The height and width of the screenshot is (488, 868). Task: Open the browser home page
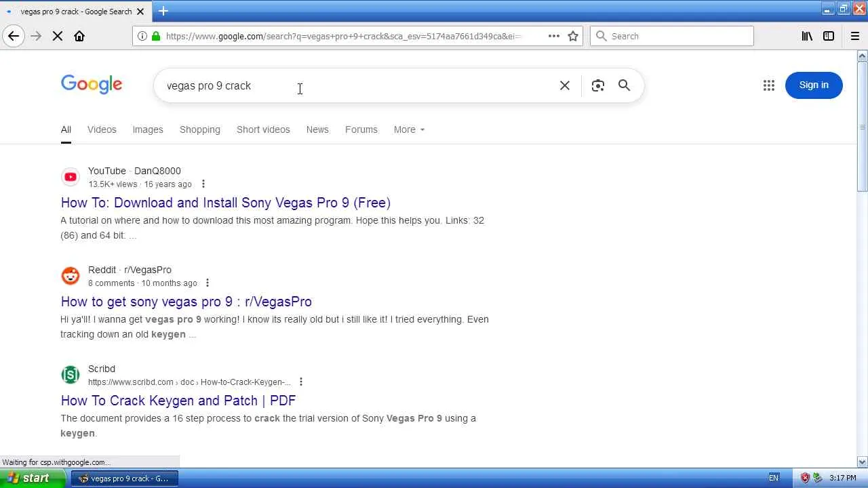(79, 36)
